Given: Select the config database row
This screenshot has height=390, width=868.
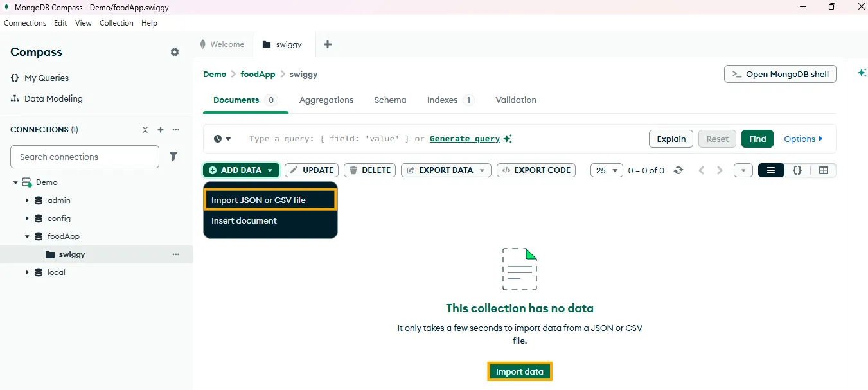Looking at the screenshot, I should coord(96,218).
